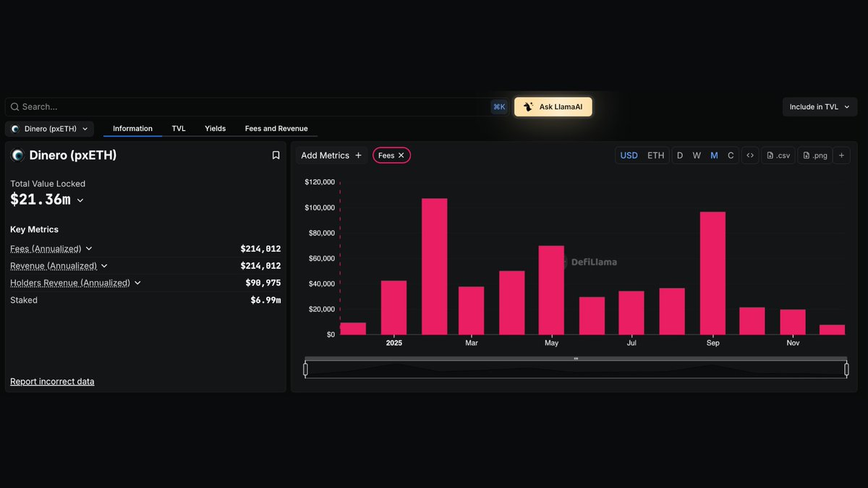Switch to the Yields tab
The width and height of the screenshot is (868, 488).
[x=215, y=129]
